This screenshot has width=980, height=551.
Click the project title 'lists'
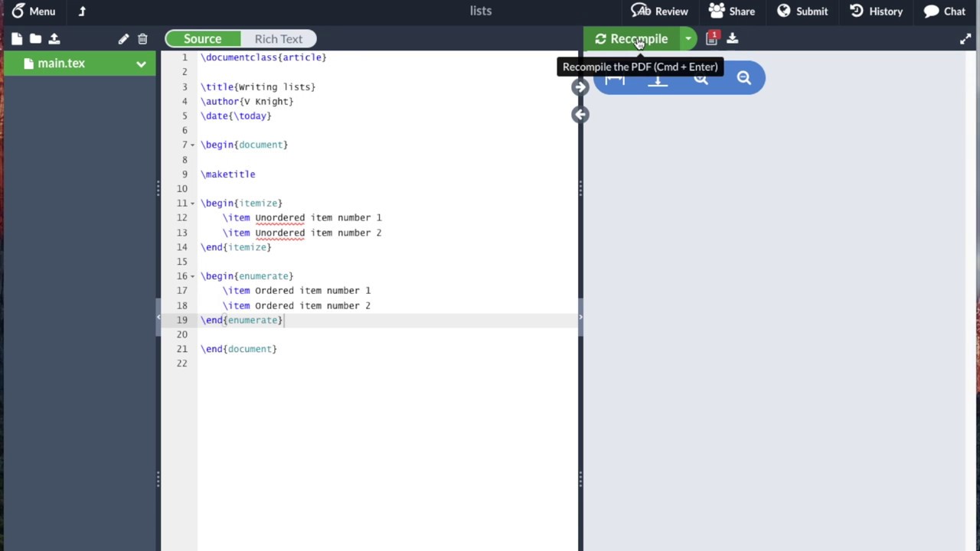click(x=481, y=11)
